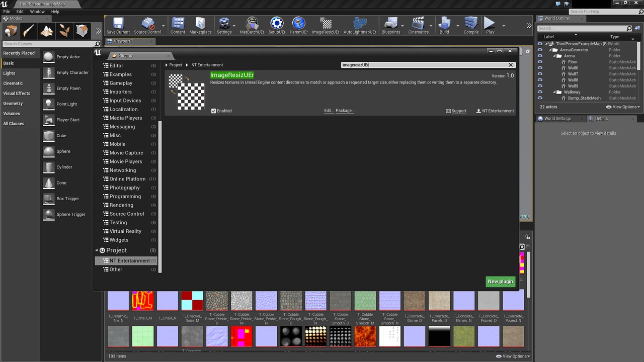This screenshot has width=644, height=362.
Task: Collapse the Project category in Plugins
Action: [x=97, y=250]
